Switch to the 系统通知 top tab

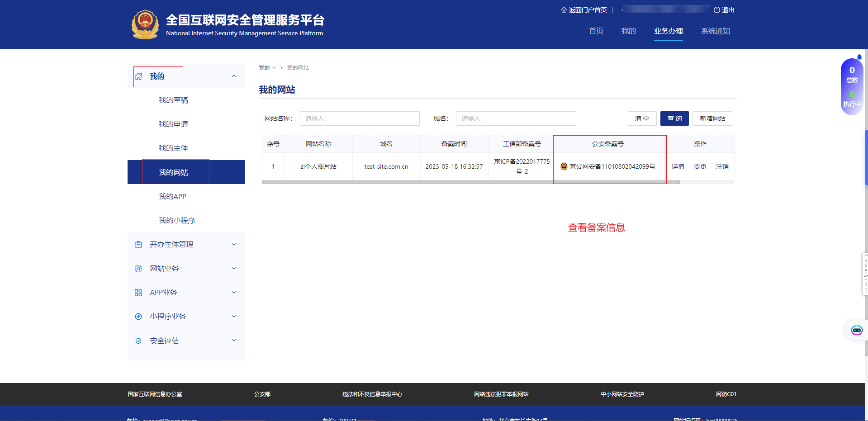715,31
